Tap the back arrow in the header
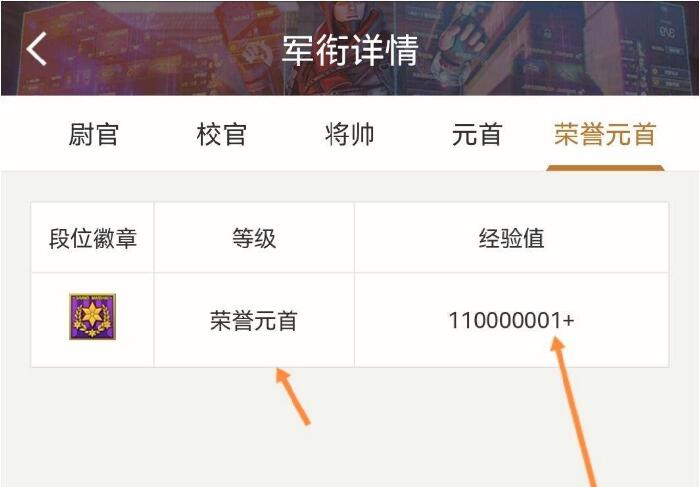Screen dimensions: 700x487 coord(37,49)
